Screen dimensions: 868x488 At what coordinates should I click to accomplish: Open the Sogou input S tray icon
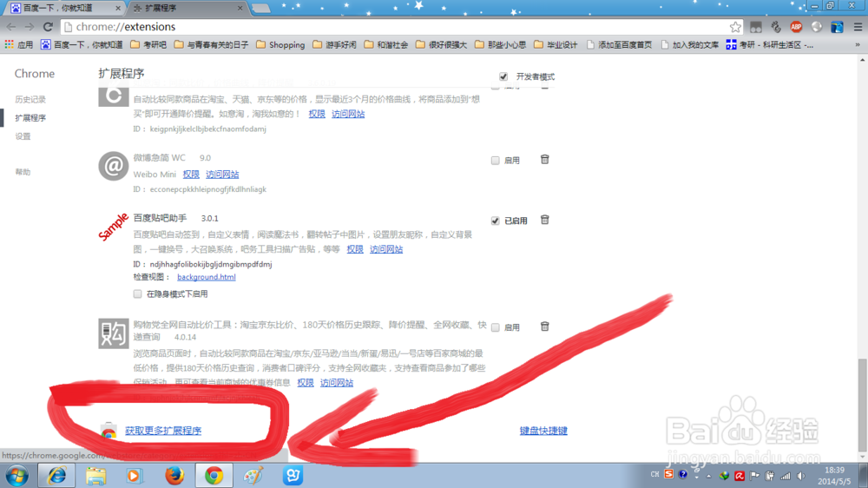pos(668,475)
